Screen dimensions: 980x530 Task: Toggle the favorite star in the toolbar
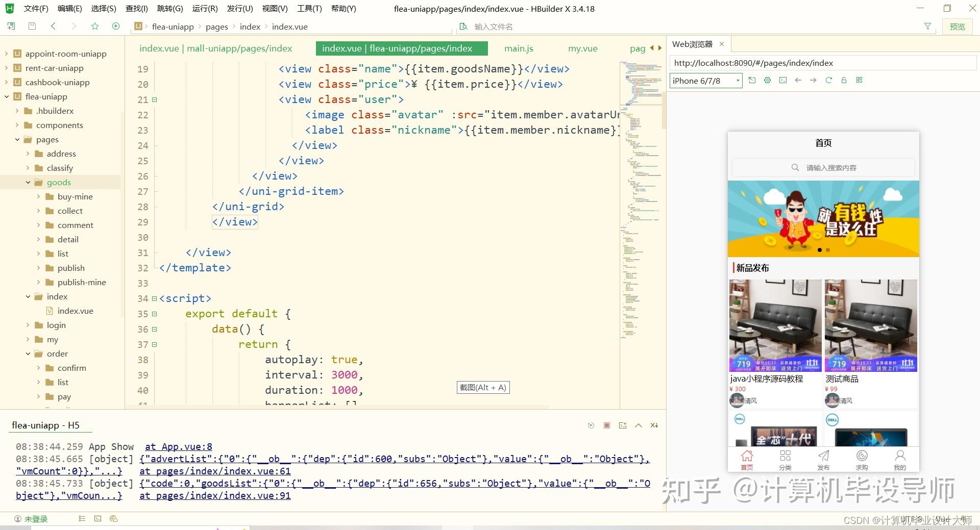[95, 26]
